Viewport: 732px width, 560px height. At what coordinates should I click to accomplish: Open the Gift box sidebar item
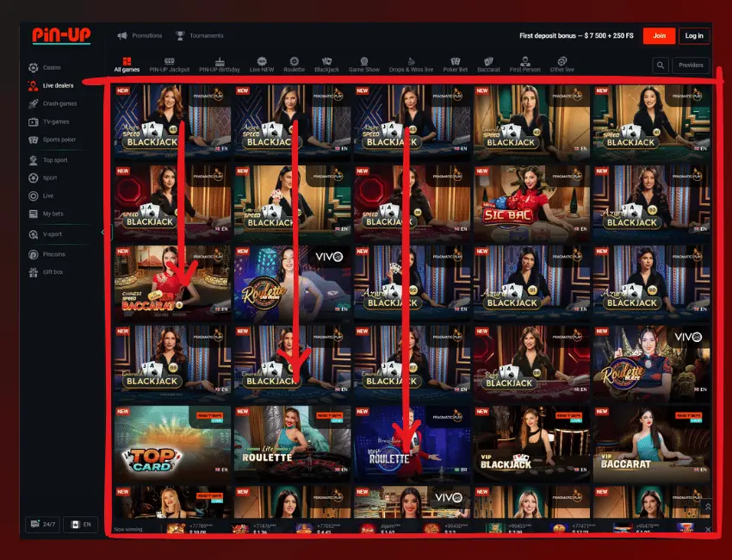tap(46, 272)
